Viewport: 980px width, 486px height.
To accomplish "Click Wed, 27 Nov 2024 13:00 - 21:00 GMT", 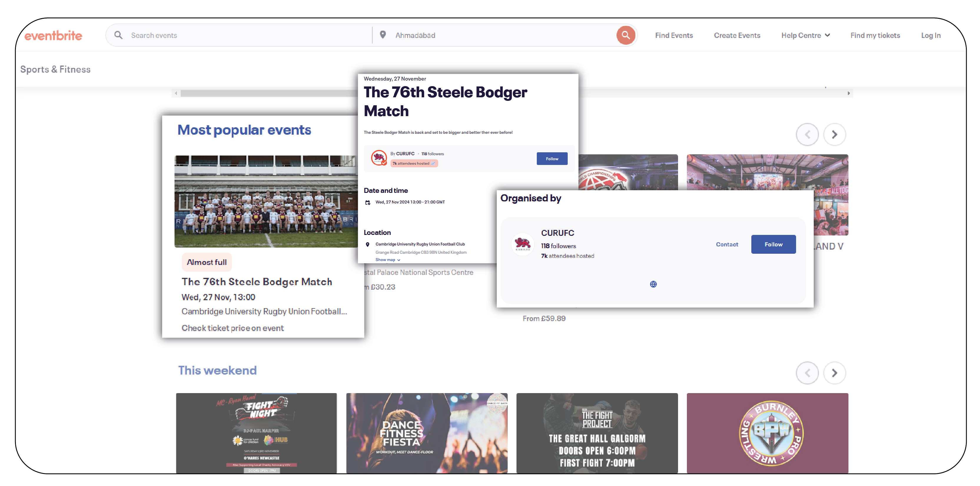I will click(410, 202).
